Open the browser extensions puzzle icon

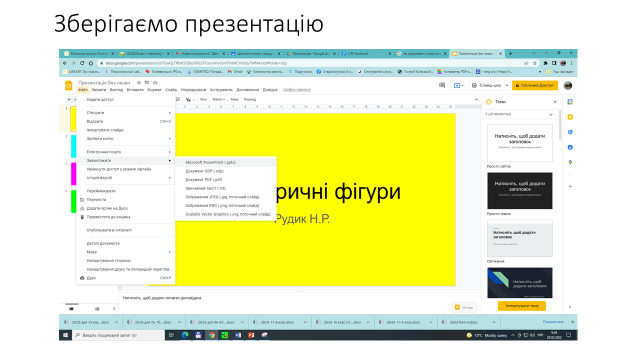(545, 63)
